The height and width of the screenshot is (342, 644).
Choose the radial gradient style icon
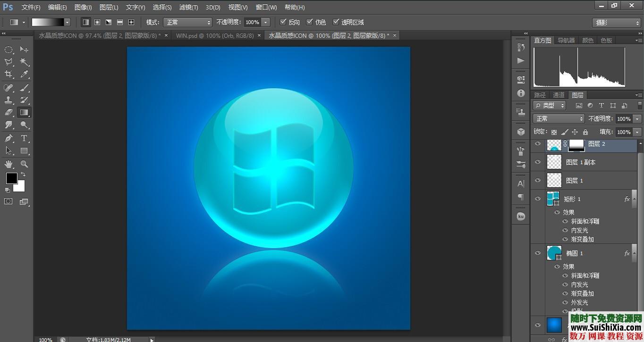[97, 22]
